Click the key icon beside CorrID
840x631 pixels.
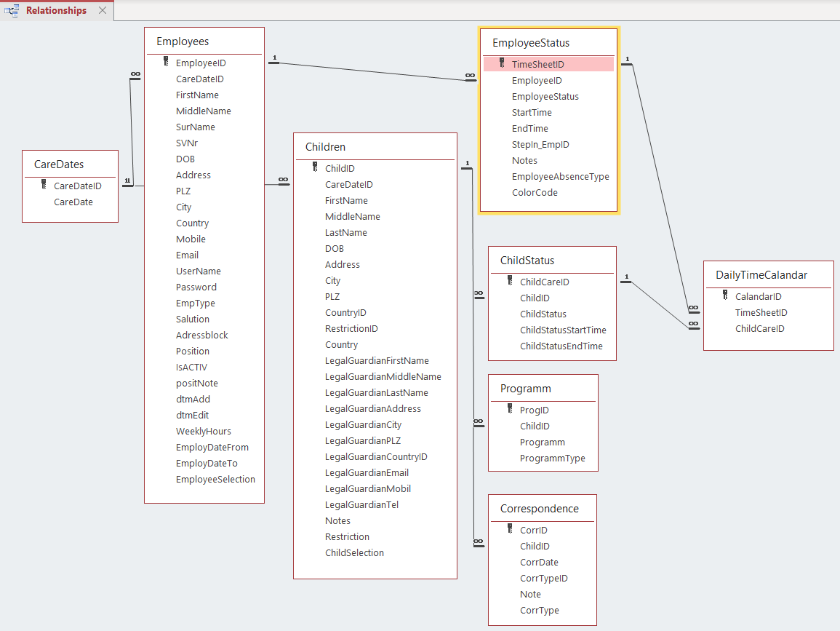[x=510, y=529]
